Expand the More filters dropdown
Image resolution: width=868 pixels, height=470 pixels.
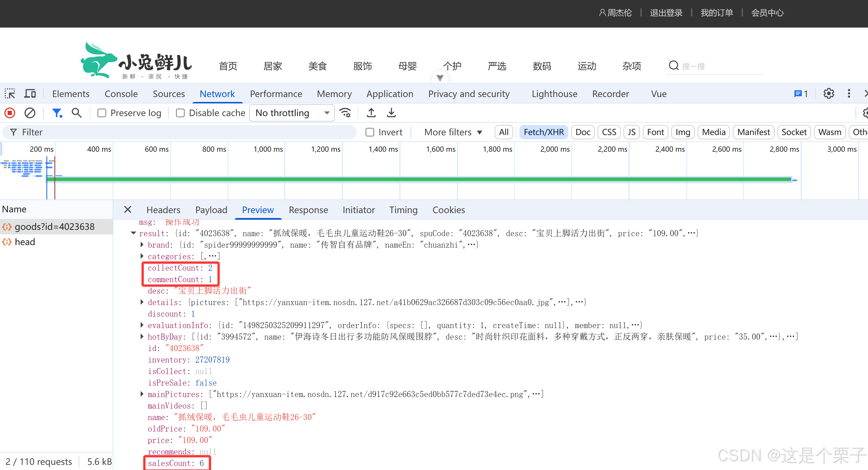click(453, 132)
